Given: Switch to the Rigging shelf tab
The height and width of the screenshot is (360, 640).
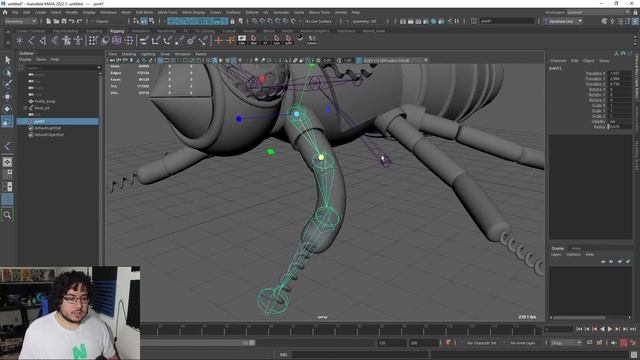Looking at the screenshot, I should pyautogui.click(x=117, y=31).
